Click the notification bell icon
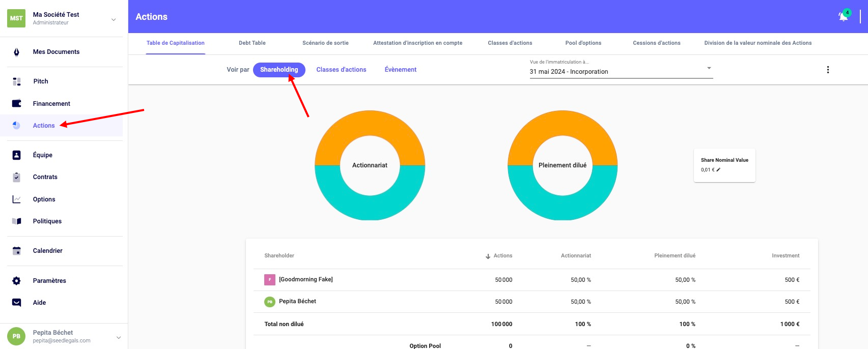Viewport: 868px width, 349px height. click(843, 16)
